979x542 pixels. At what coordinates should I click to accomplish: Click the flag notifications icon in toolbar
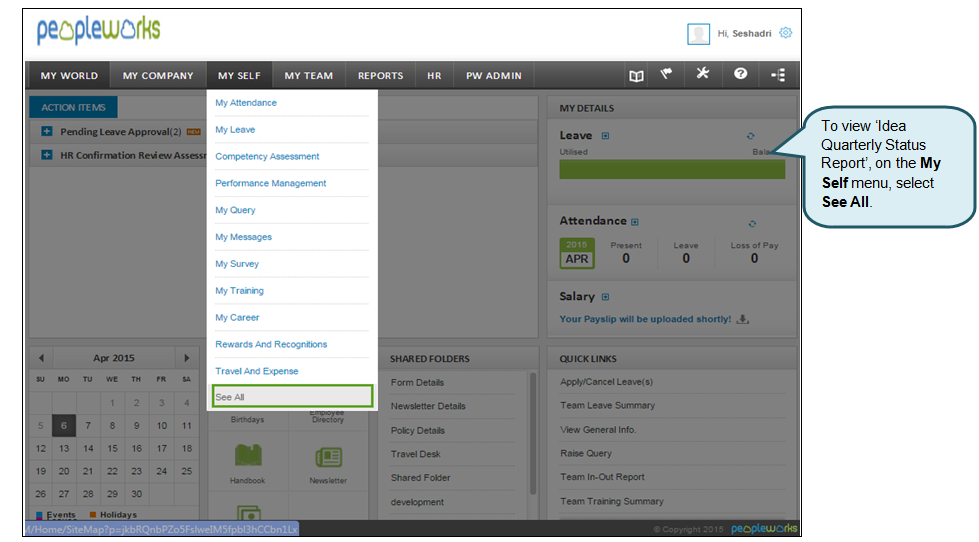(x=667, y=74)
